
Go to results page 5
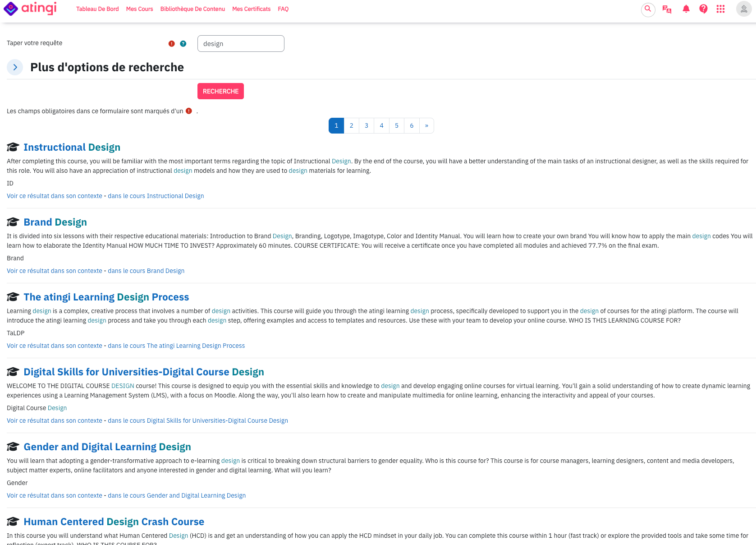(397, 126)
